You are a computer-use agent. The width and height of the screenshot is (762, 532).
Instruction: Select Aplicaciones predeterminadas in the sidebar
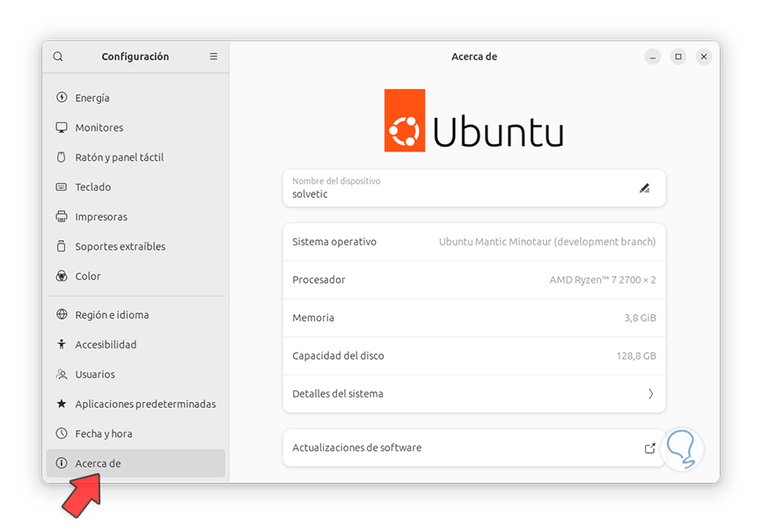coord(145,404)
